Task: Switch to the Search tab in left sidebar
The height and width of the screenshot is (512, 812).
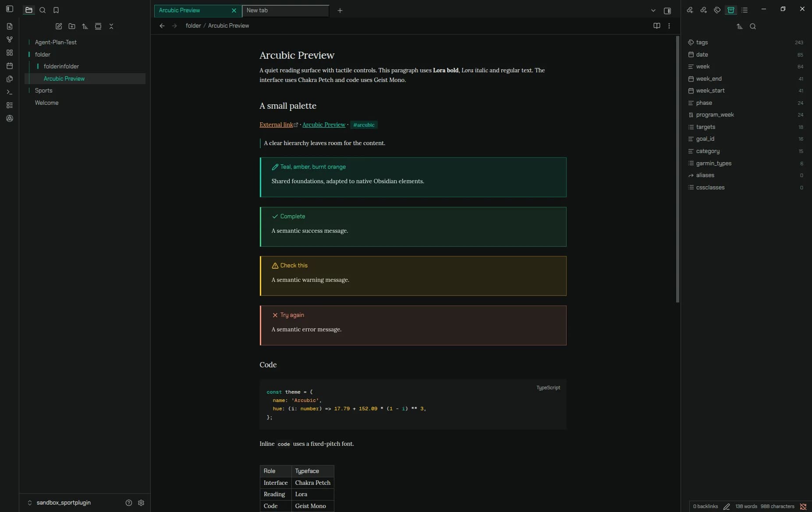Action: point(43,10)
